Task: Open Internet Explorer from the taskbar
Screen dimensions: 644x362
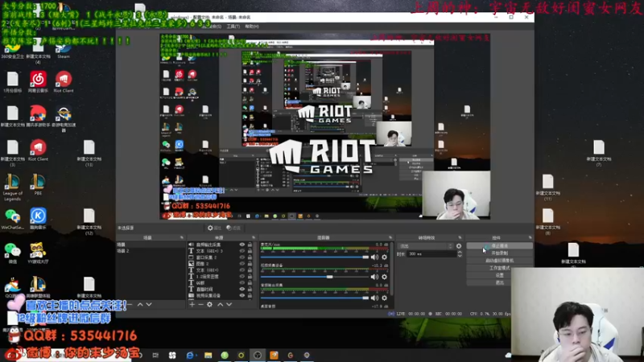Action: (190, 355)
